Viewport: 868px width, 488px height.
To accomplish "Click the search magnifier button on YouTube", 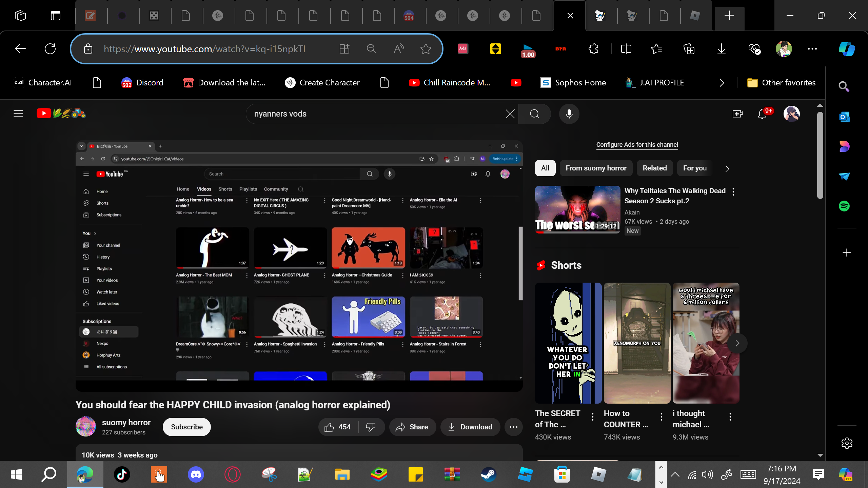I will coord(534,114).
